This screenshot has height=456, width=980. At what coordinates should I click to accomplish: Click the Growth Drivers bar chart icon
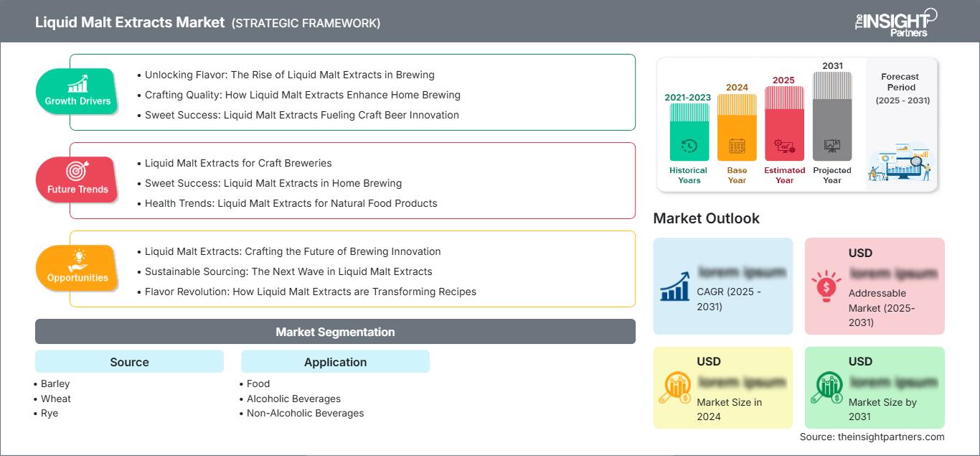tap(77, 83)
